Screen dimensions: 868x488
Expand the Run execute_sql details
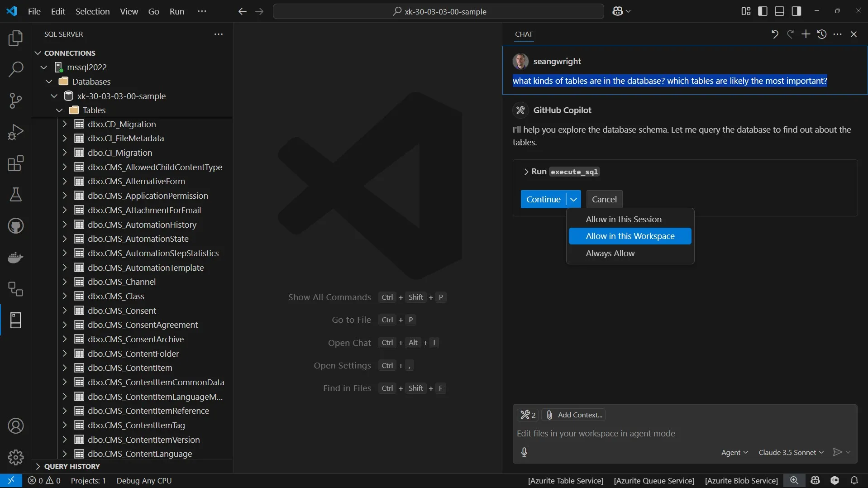pos(526,172)
